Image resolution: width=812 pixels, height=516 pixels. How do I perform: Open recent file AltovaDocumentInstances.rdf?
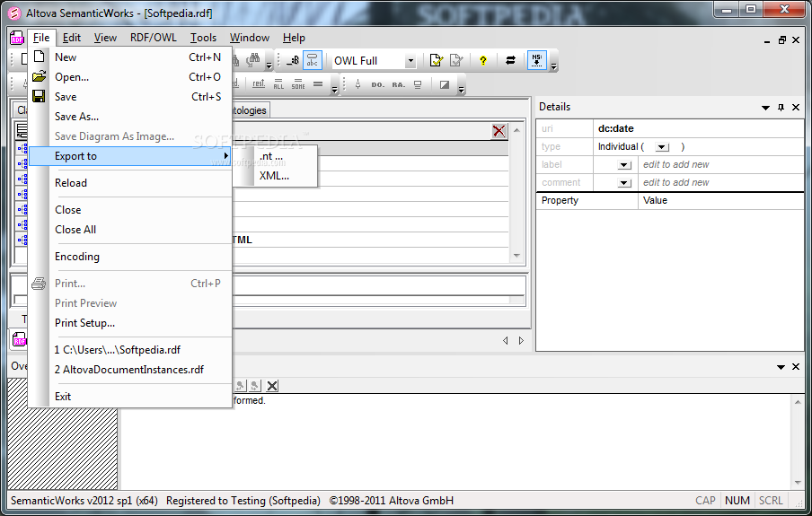pos(129,369)
